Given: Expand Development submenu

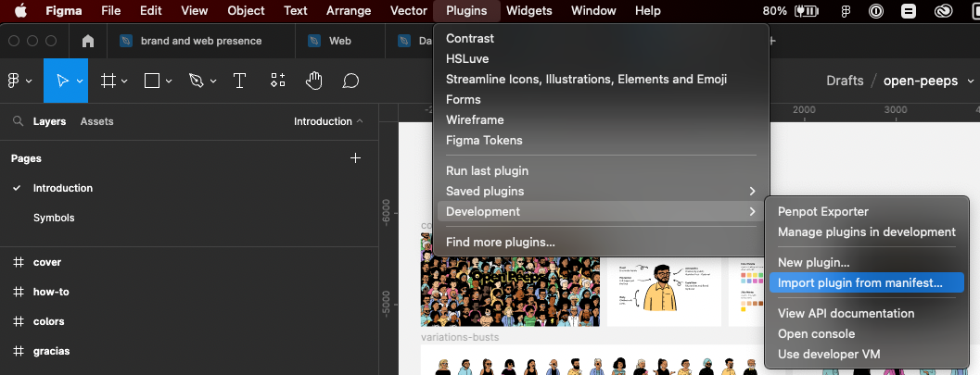Looking at the screenshot, I should pyautogui.click(x=601, y=211).
